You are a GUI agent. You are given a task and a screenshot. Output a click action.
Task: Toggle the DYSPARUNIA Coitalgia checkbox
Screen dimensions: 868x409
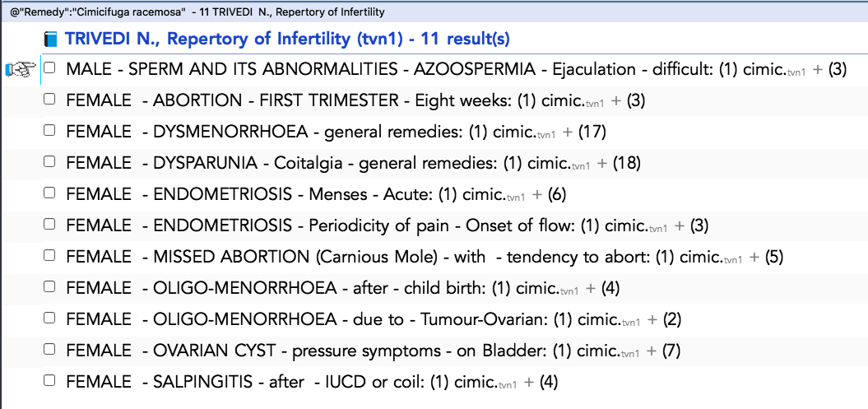(x=50, y=161)
